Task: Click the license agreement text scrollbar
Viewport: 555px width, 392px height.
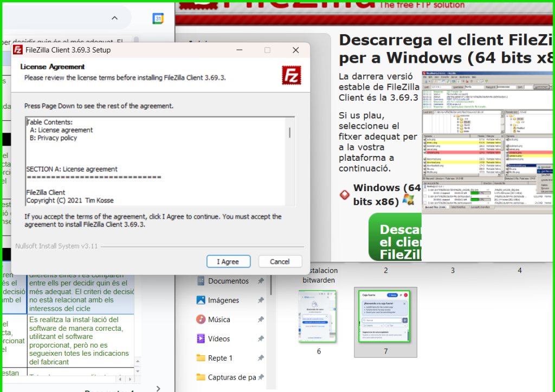Action: coord(289,133)
